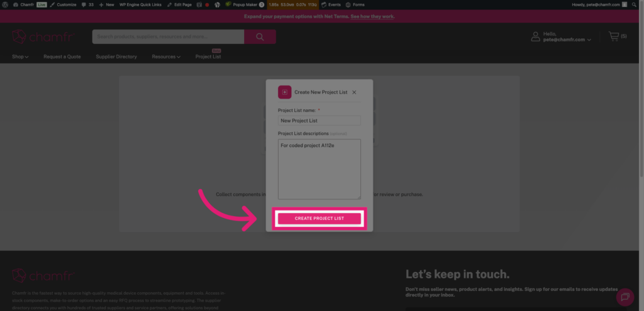This screenshot has width=644, height=311.
Task: Open the New content menu
Action: tap(106, 4)
